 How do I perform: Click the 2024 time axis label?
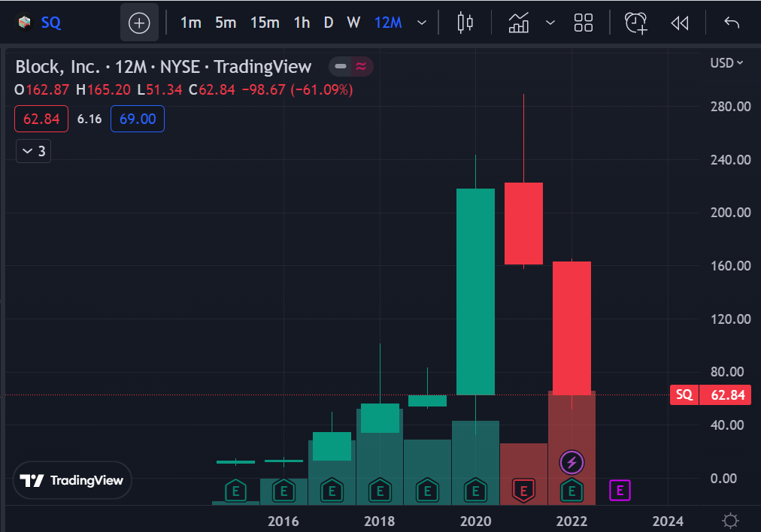tap(668, 521)
